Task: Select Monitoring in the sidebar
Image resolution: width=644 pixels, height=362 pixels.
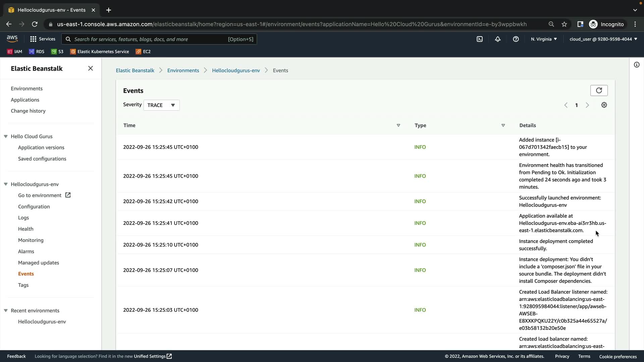Action: point(31,240)
